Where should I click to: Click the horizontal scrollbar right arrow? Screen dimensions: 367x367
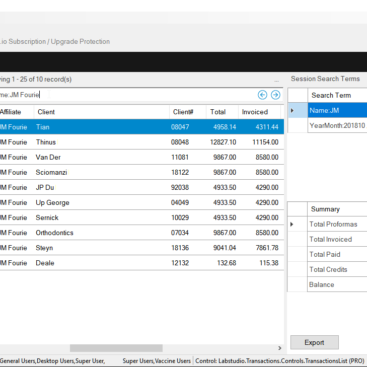[279, 348]
